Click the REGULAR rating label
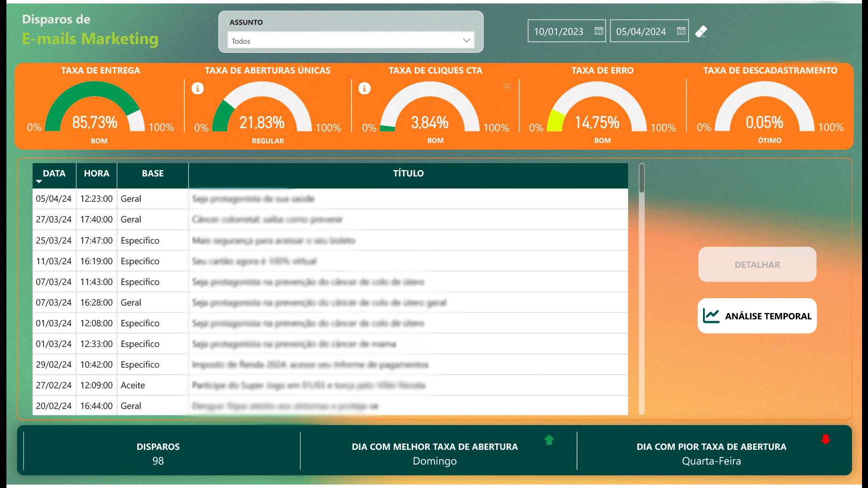 coord(268,141)
